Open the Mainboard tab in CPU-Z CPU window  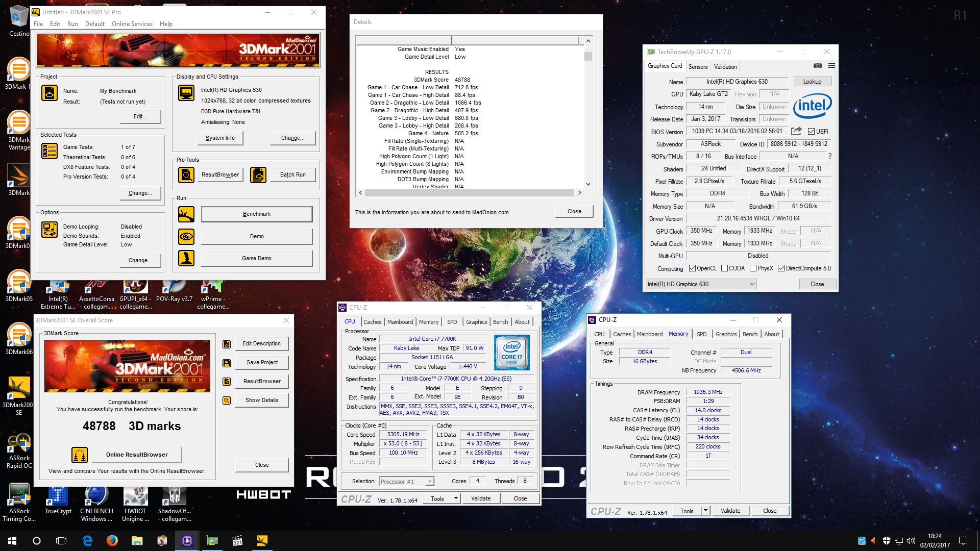coord(400,322)
